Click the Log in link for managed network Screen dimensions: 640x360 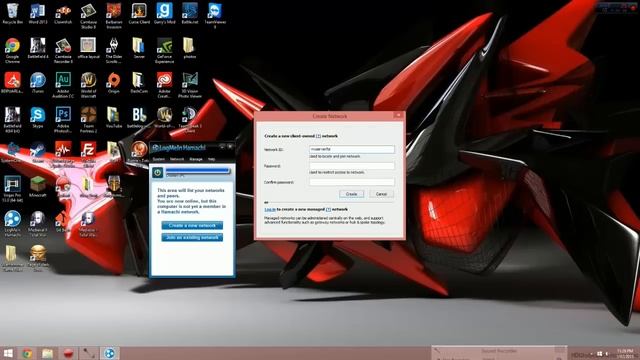270,209
